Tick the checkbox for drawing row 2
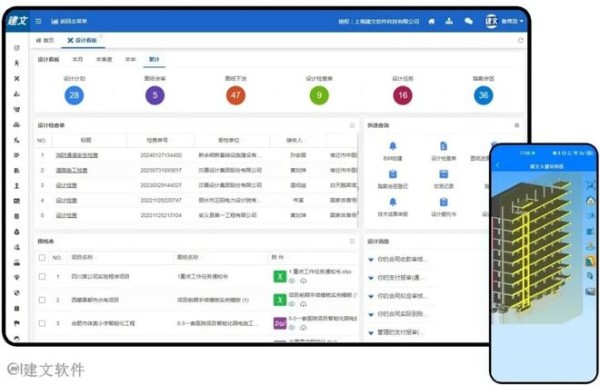Image resolution: width=600 pixels, height=385 pixels. click(x=42, y=300)
